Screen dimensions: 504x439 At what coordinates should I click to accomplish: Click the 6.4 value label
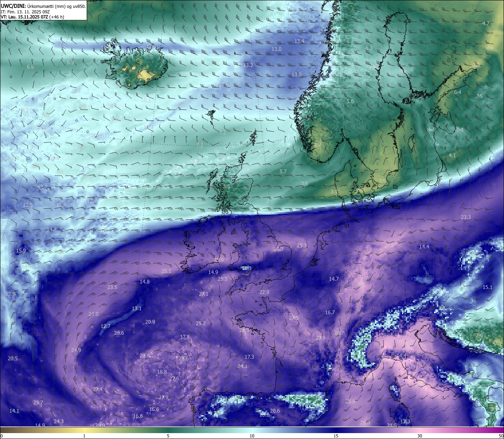[458, 93]
